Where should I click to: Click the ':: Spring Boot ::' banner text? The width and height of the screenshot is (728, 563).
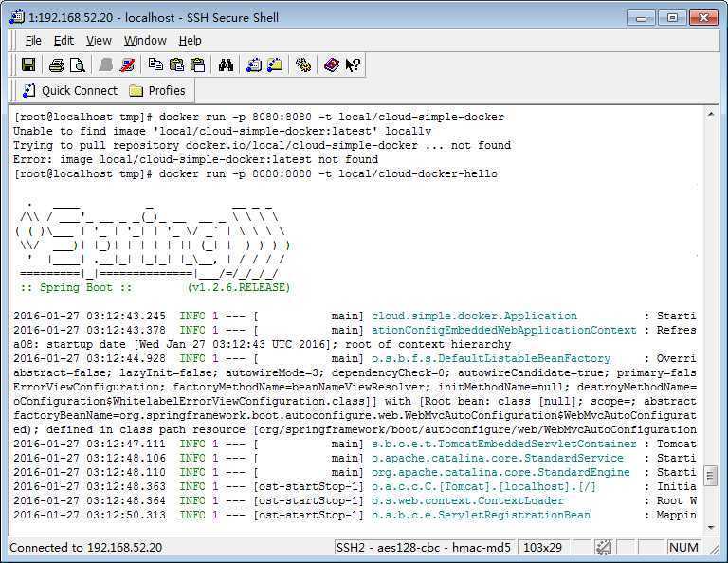click(x=76, y=288)
